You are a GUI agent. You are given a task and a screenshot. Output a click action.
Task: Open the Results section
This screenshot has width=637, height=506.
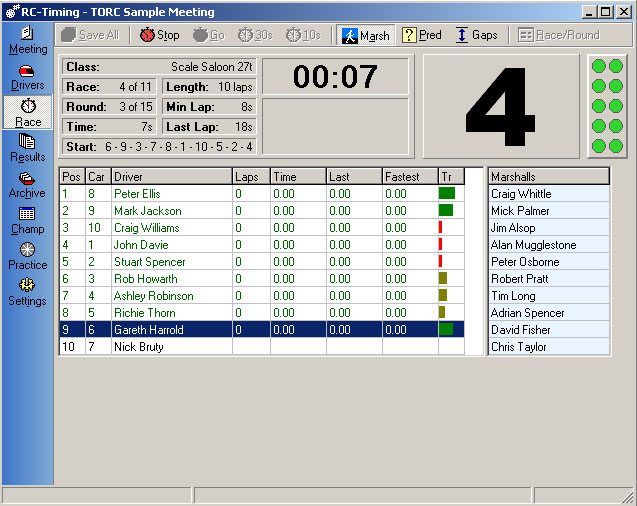click(28, 148)
